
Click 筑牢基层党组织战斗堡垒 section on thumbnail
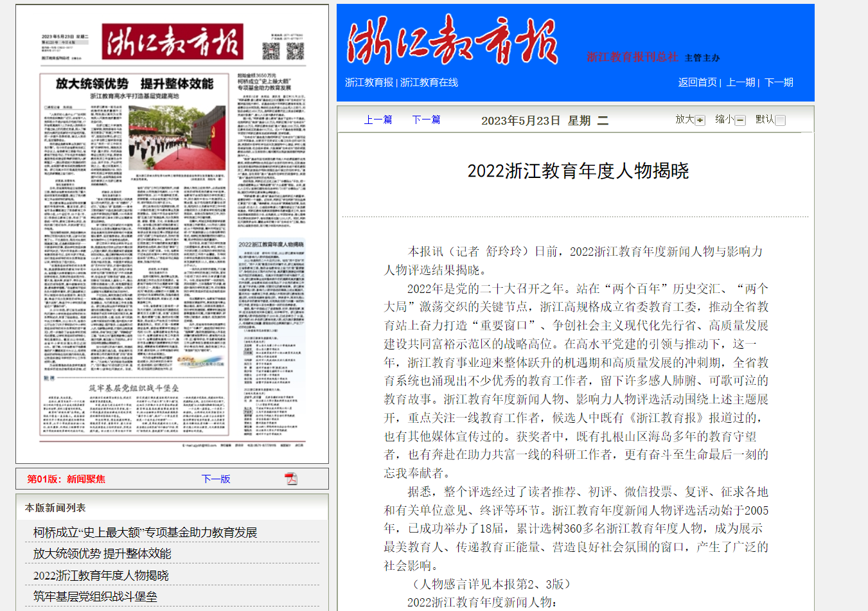(x=134, y=405)
